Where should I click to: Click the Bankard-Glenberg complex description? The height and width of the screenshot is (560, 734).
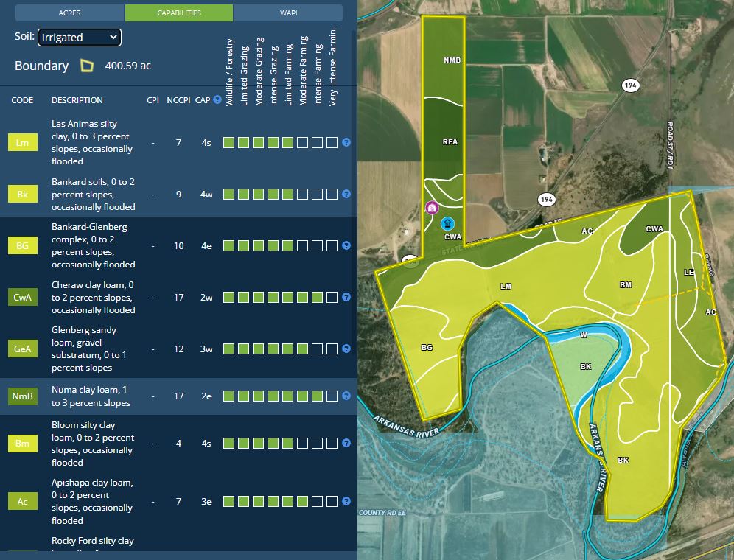(x=94, y=245)
